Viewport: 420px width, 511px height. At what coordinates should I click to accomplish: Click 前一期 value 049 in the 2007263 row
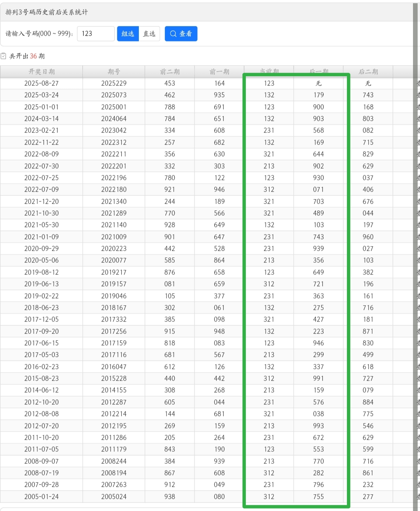219,485
